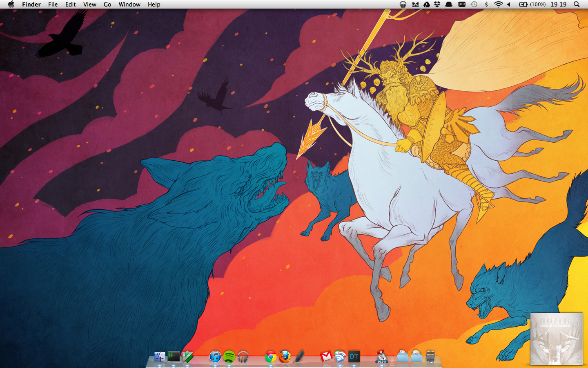Image resolution: width=588 pixels, height=368 pixels.
Task: Click the Dozer album art thumbnail
Action: point(557,339)
